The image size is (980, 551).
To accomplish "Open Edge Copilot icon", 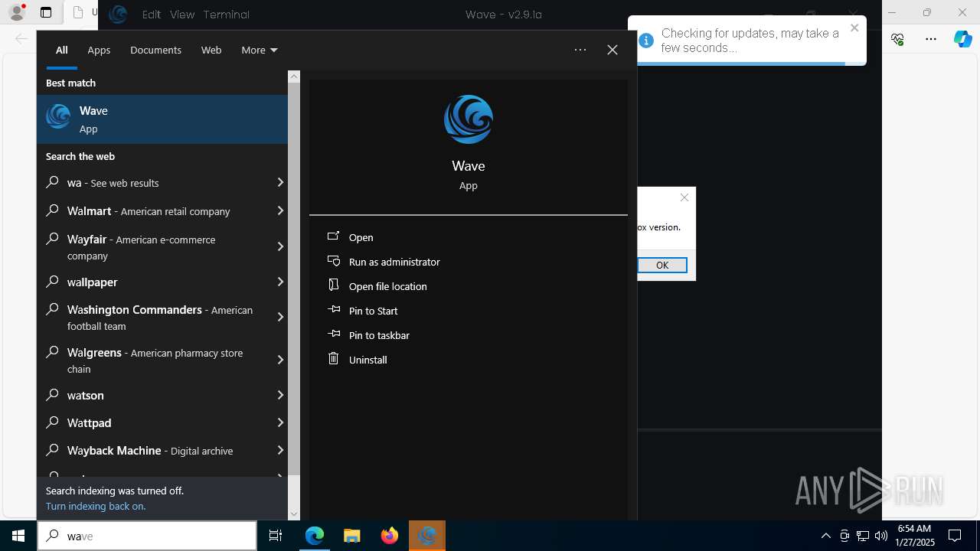I will click(x=962, y=39).
